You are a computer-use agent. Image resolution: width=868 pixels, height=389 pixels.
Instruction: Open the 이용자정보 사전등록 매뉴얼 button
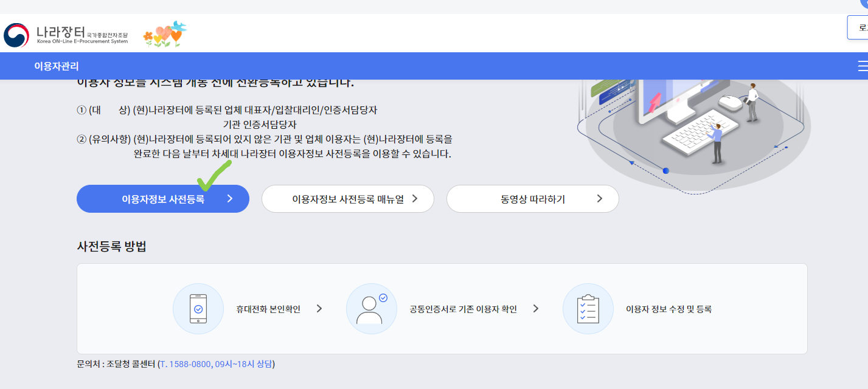tap(348, 199)
